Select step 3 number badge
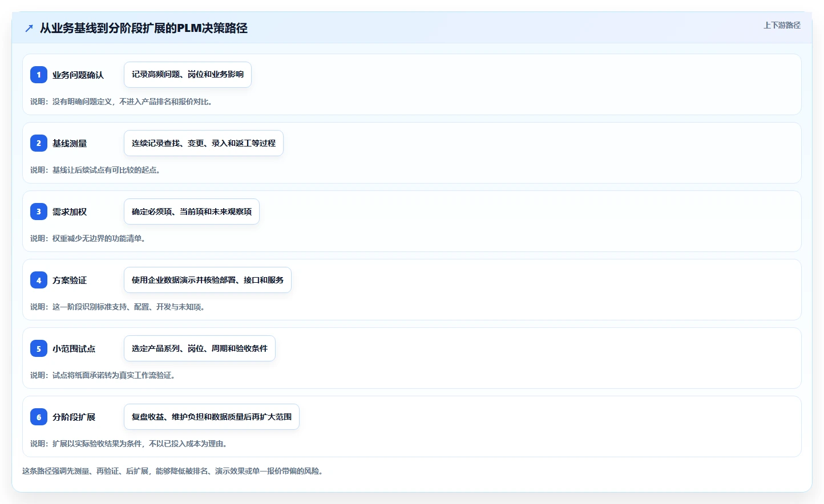 [x=39, y=212]
